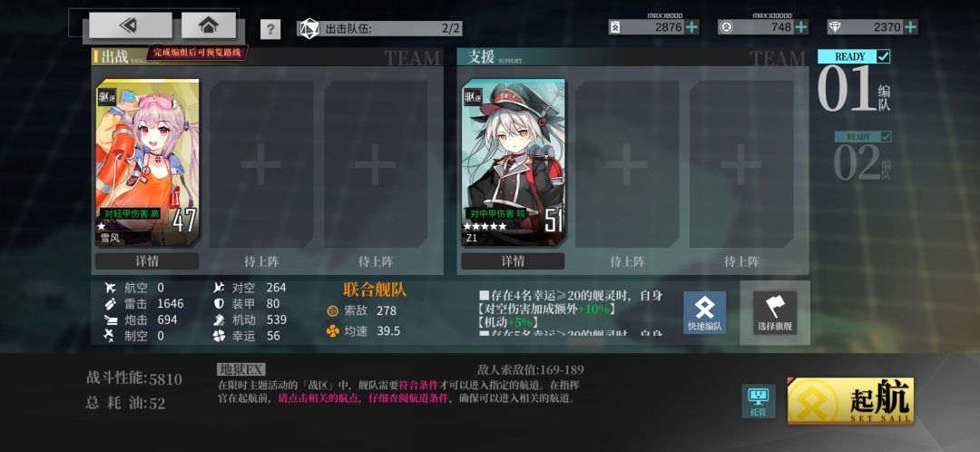Select the 雪风 ship card
This screenshot has width=980, height=452.
tap(148, 162)
